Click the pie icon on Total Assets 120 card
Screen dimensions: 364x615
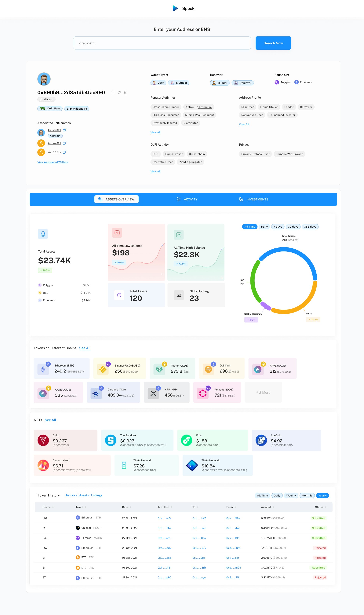tap(119, 295)
